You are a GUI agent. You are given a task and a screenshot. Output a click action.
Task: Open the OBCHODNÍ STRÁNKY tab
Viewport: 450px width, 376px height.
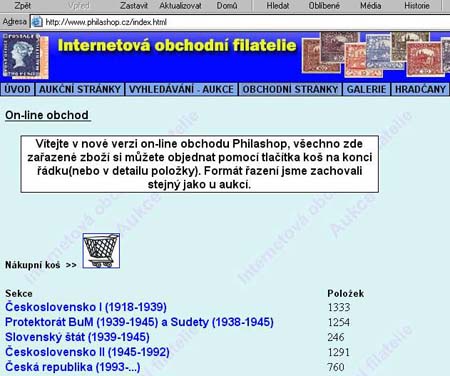tap(290, 89)
